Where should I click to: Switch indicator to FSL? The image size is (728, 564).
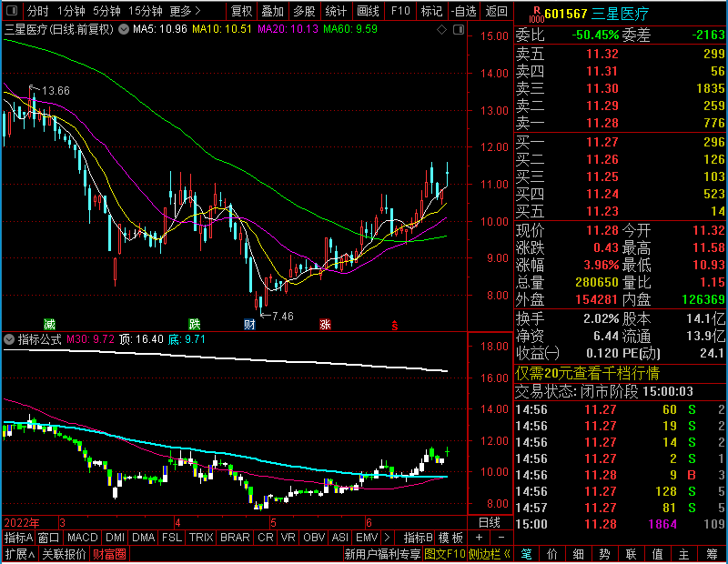click(x=172, y=538)
